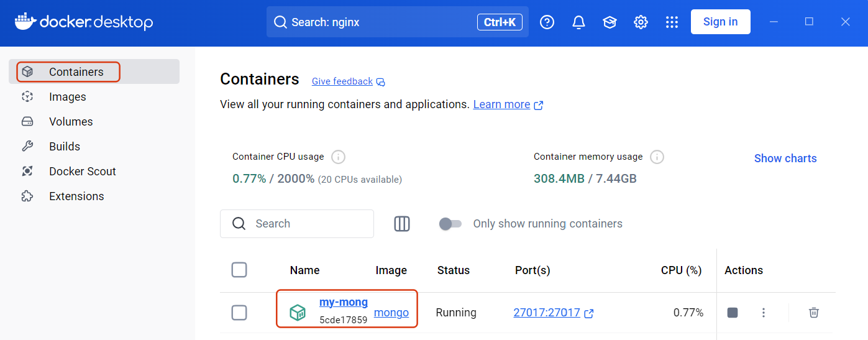Open the 27017:27017 port link
868x340 pixels.
547,313
